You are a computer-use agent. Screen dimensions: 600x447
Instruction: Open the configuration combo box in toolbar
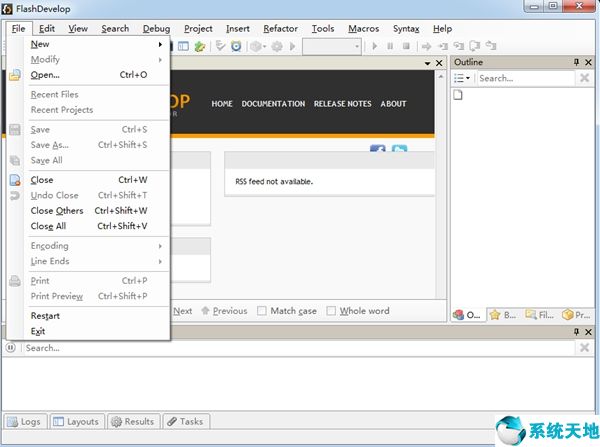tap(332, 47)
